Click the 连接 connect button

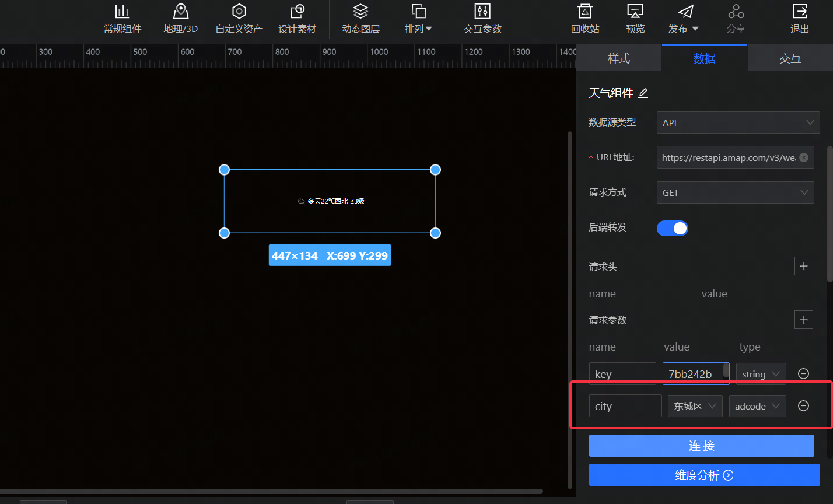coord(701,445)
